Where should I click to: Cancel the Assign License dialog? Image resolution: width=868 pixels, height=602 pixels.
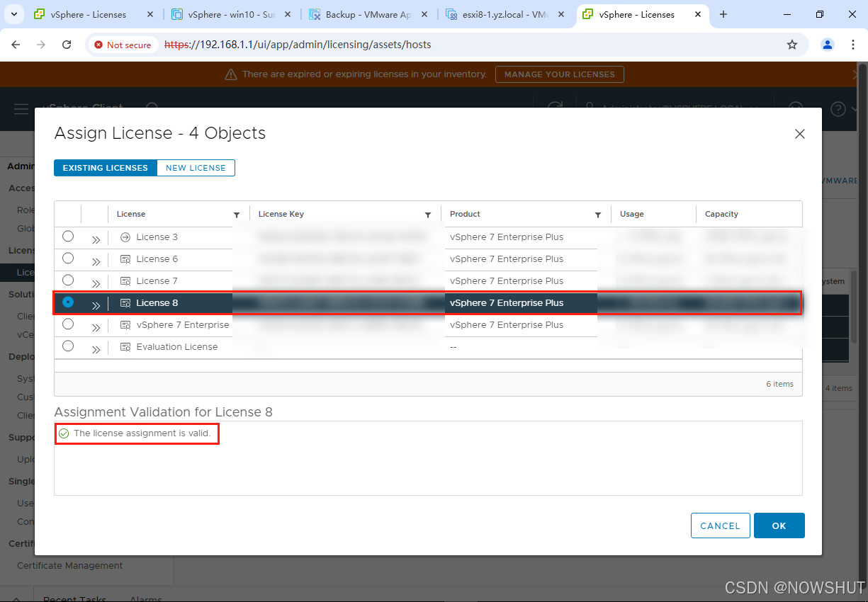tap(720, 526)
